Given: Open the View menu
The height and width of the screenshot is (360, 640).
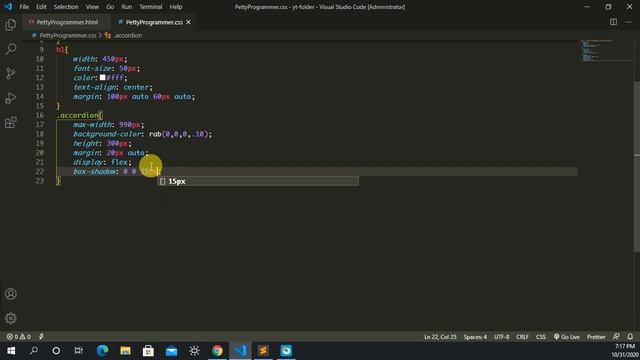Looking at the screenshot, I should point(92,7).
